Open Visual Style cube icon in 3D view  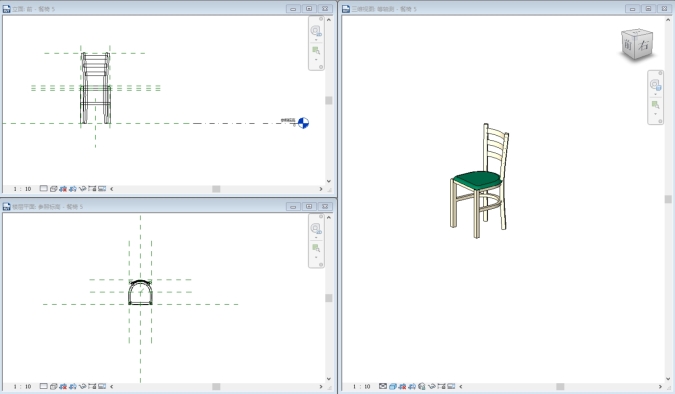tap(393, 386)
